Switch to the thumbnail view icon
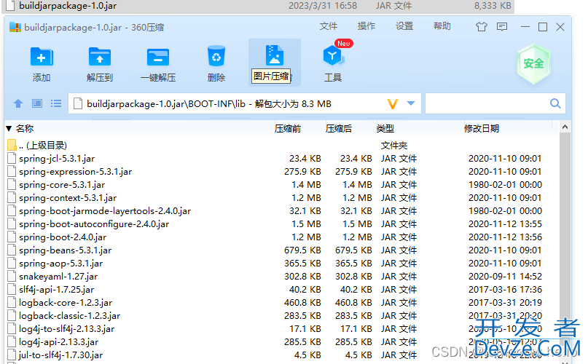The image size is (588, 364). [x=36, y=103]
